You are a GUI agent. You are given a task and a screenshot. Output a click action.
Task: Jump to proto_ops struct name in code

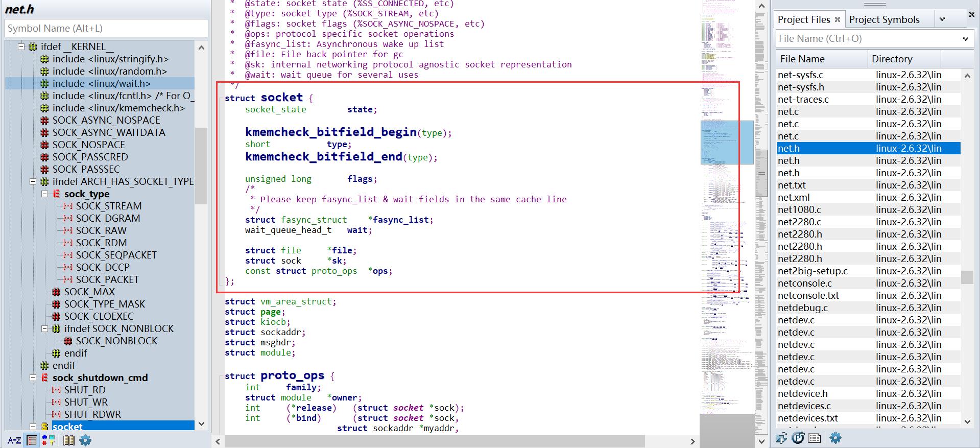(x=292, y=375)
